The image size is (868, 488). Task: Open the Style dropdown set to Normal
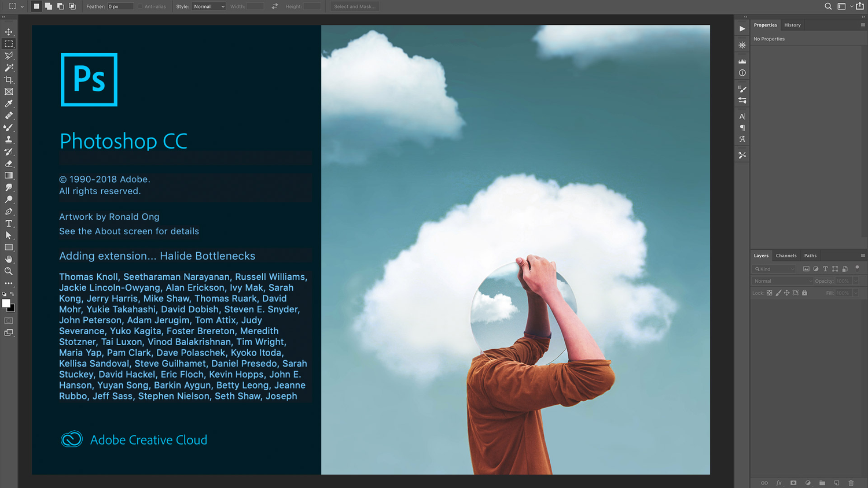pyautogui.click(x=209, y=6)
